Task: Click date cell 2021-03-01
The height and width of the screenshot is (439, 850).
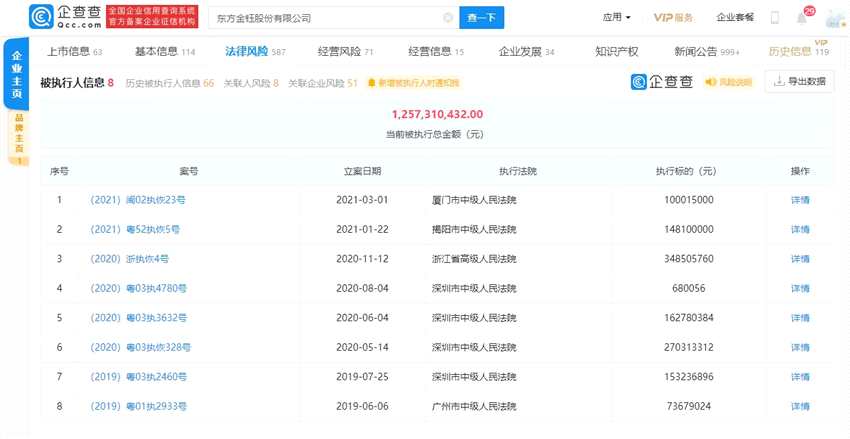Action: tap(363, 200)
